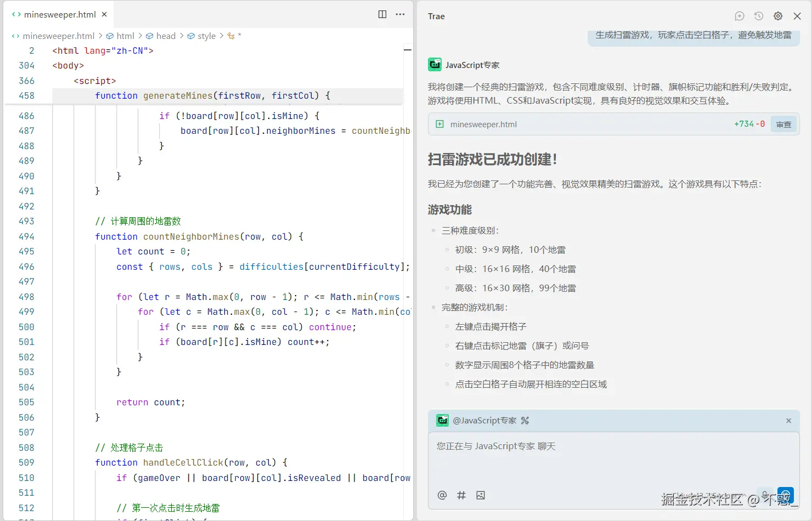Jump to sticky line <html lang="zh-CN">

(103, 50)
